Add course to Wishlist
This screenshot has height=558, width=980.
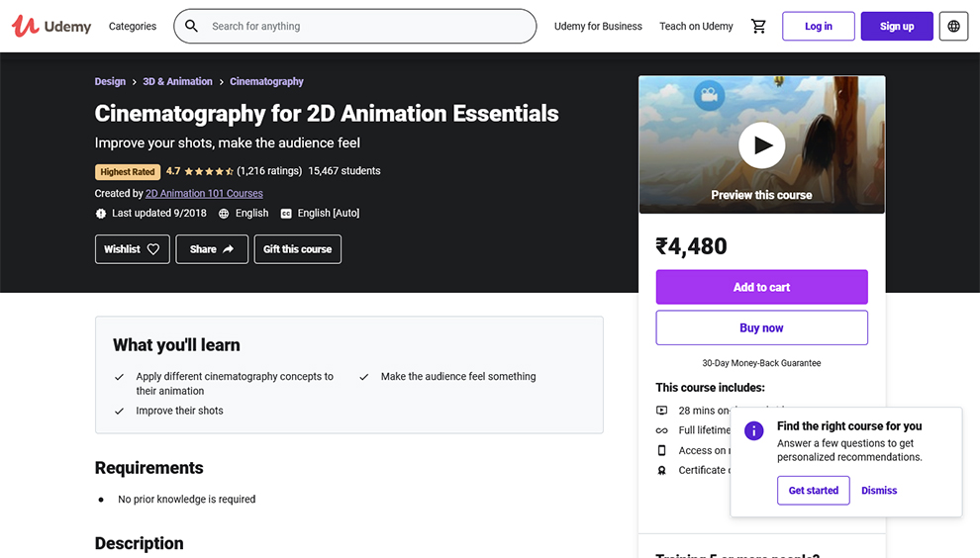(x=133, y=249)
